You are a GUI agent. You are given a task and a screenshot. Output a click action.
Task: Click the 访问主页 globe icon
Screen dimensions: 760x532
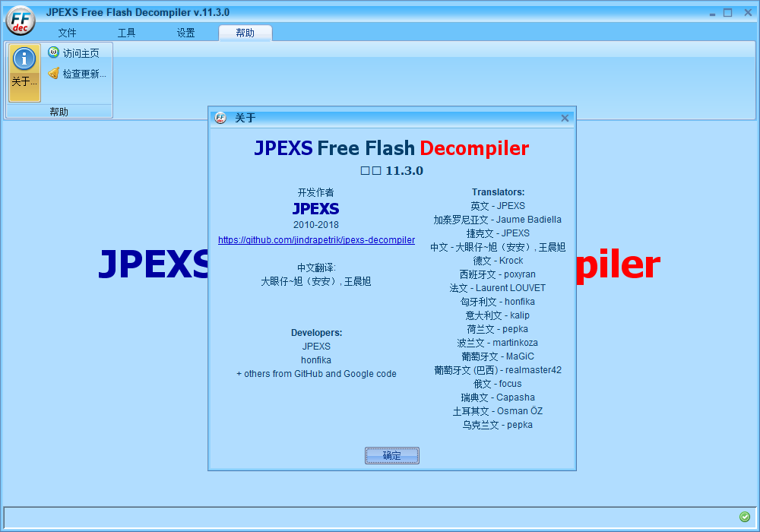[53, 52]
